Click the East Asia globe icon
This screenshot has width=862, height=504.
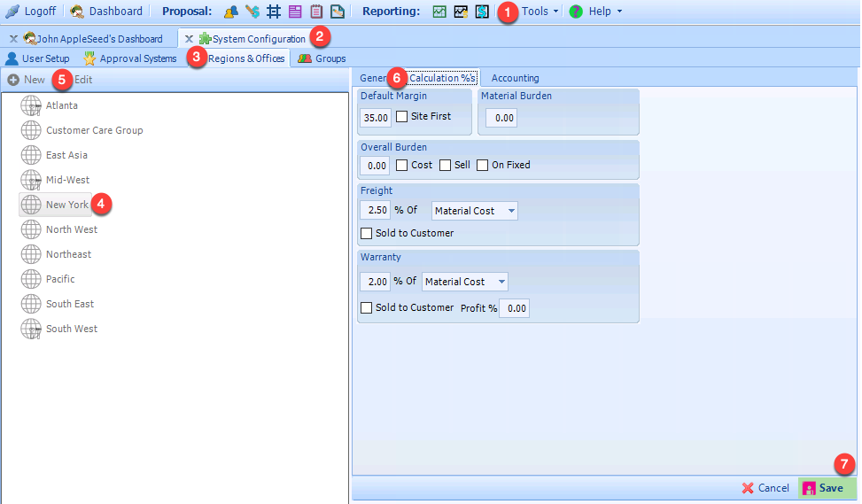click(x=31, y=155)
